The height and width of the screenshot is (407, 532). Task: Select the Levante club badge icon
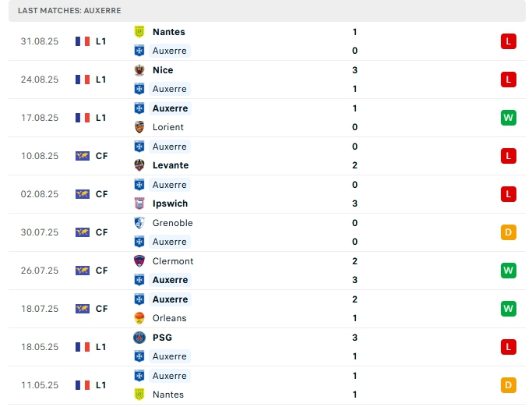click(140, 165)
